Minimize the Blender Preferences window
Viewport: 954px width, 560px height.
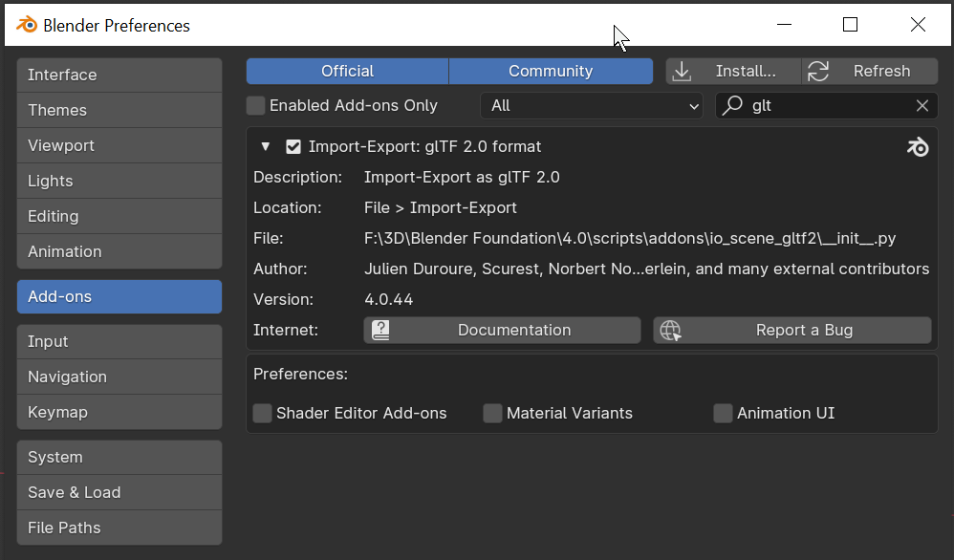tap(784, 24)
